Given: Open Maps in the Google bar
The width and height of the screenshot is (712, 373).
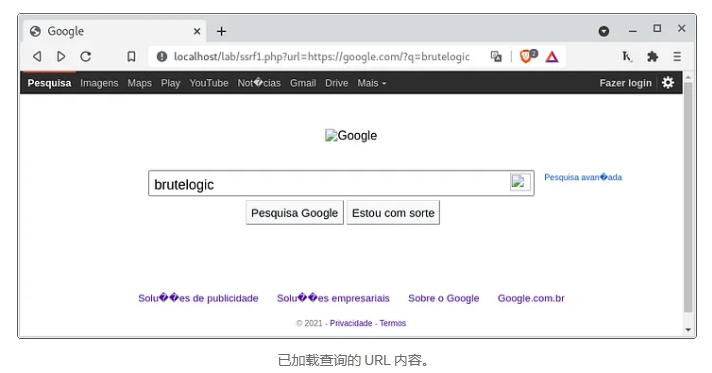Looking at the screenshot, I should click(x=139, y=83).
